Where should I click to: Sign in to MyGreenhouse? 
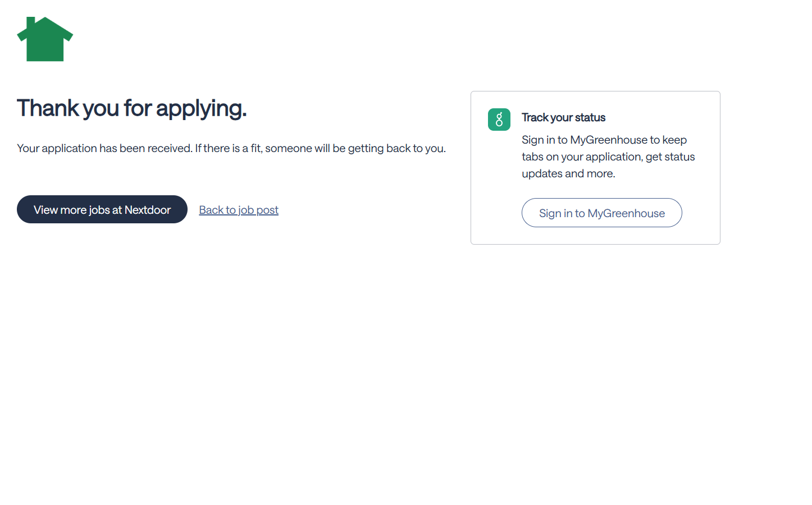coord(601,213)
